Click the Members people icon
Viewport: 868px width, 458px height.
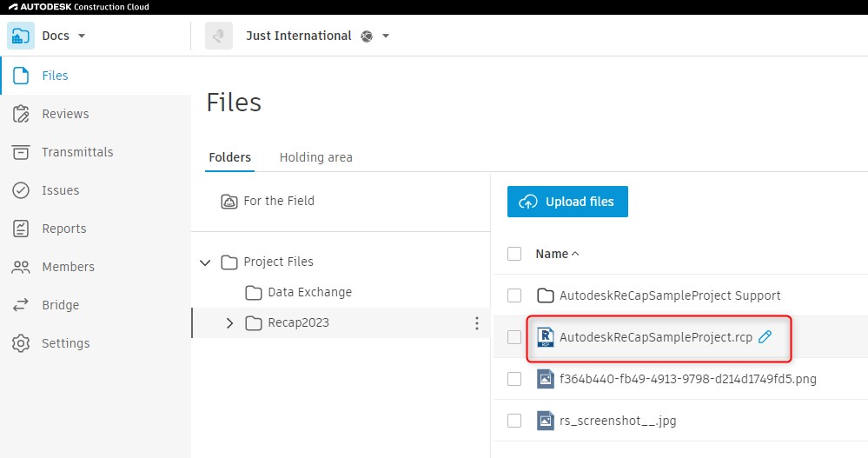pyautogui.click(x=21, y=267)
